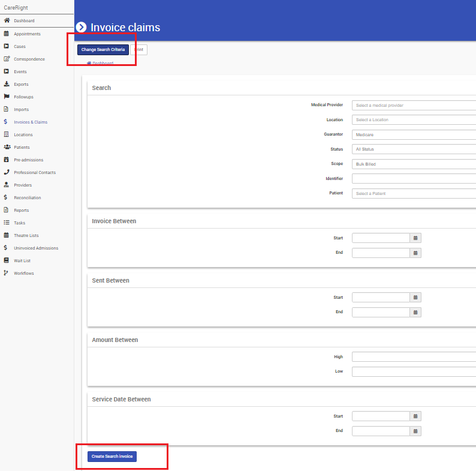The width and height of the screenshot is (476, 471).
Task: Open the Location dropdown
Action: click(x=414, y=120)
